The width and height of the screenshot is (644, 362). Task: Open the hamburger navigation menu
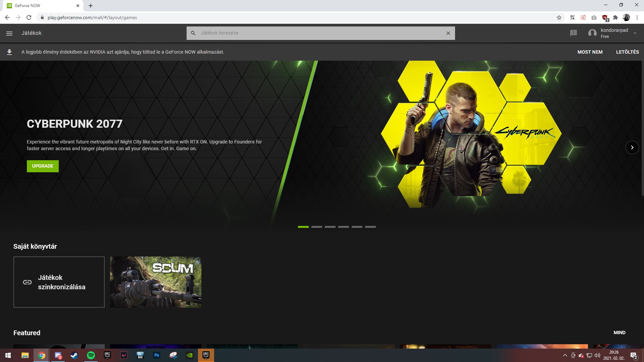(9, 33)
